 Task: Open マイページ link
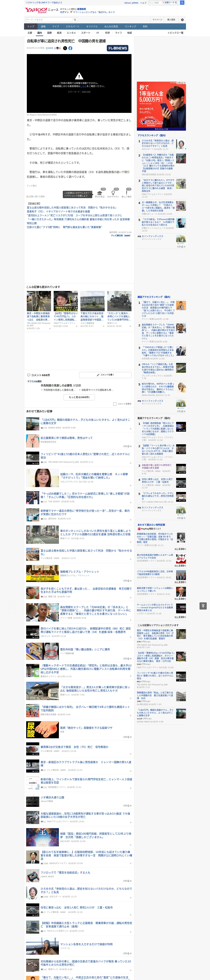[157, 20]
